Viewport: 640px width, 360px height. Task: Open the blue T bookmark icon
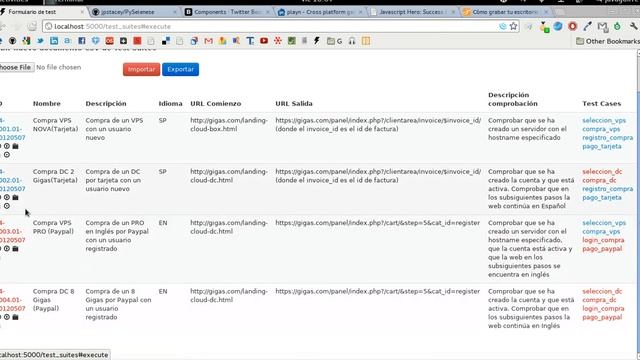[x=250, y=41]
